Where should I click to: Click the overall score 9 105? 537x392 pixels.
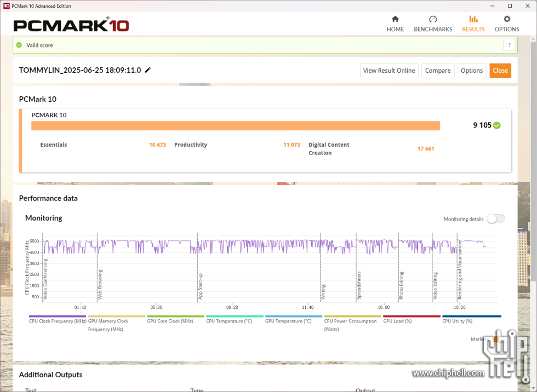click(482, 125)
